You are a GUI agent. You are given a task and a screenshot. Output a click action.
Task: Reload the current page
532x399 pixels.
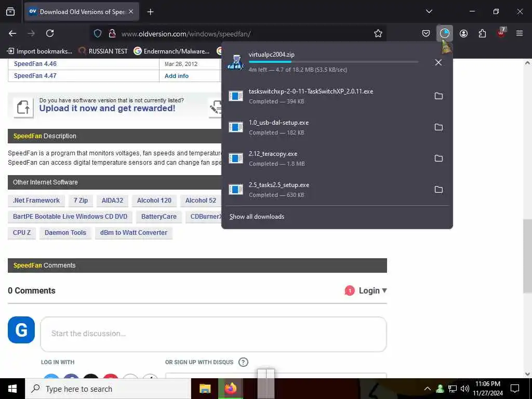(x=50, y=33)
